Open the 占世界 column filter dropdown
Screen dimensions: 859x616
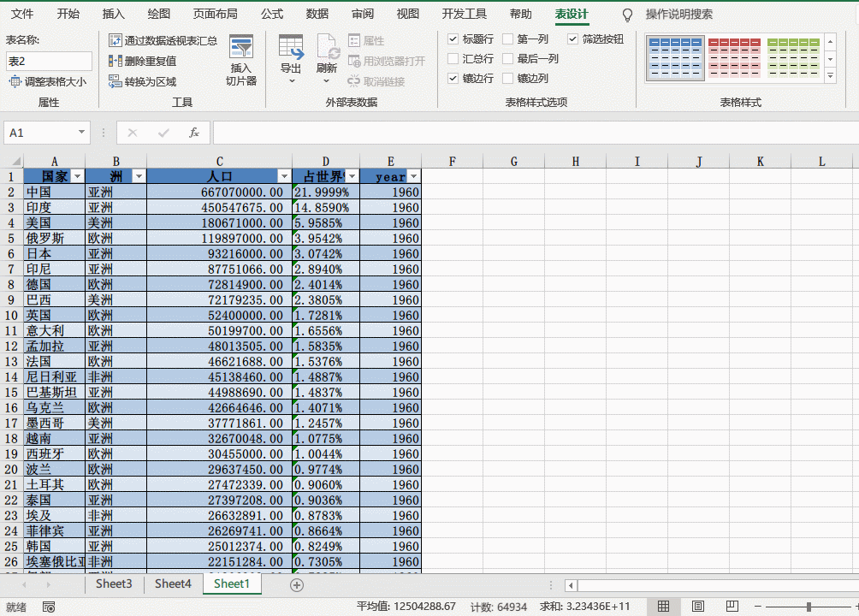(x=352, y=176)
